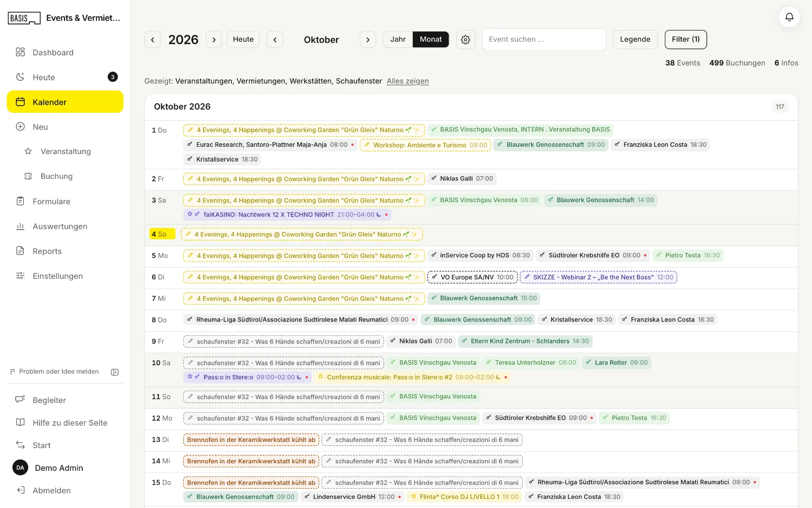Click the BASIS logo
Screen dimensions: 812x508
pos(24,18)
